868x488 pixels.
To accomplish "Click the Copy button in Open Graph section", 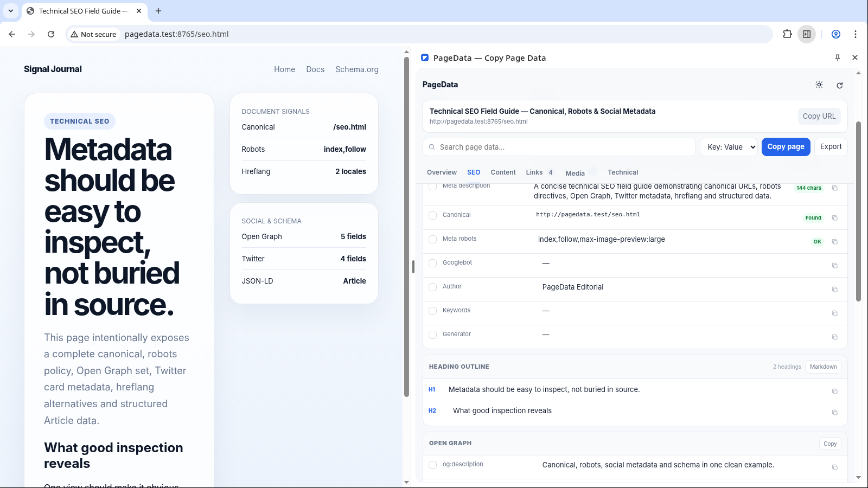I will [830, 444].
